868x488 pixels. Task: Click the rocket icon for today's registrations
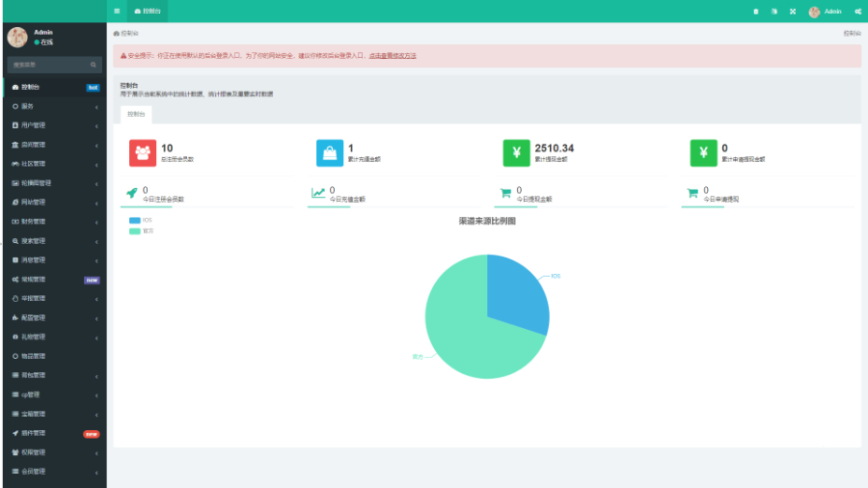click(131, 193)
